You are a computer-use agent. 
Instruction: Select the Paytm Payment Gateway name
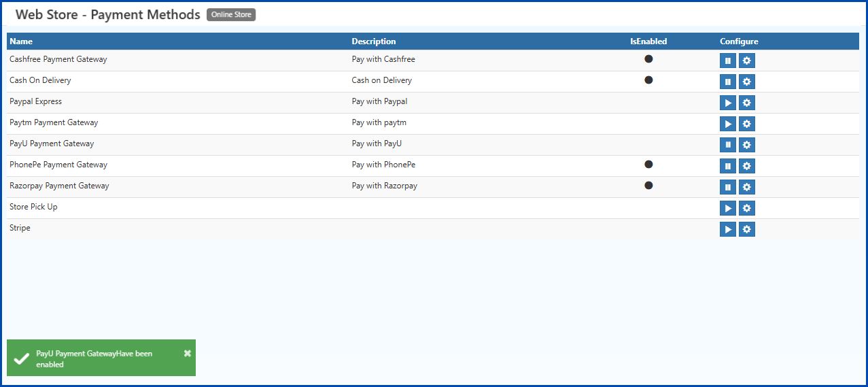tap(54, 122)
